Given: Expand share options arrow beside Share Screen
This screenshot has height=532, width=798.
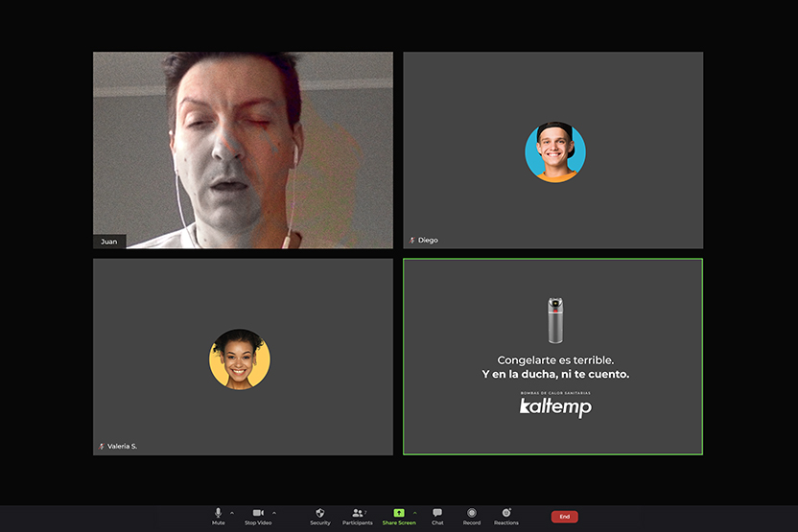Looking at the screenshot, I should [x=414, y=513].
